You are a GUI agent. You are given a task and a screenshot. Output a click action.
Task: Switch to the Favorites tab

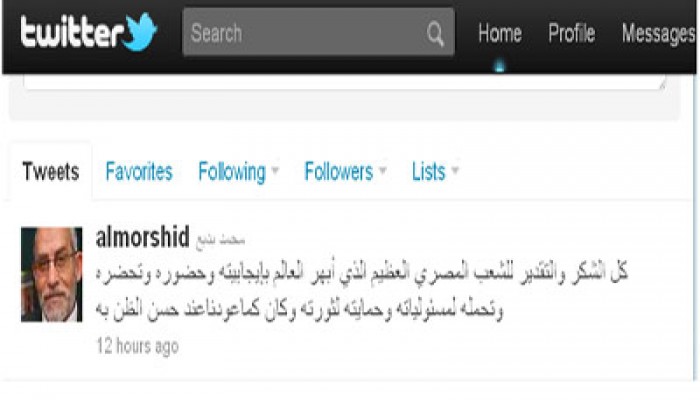pos(139,171)
